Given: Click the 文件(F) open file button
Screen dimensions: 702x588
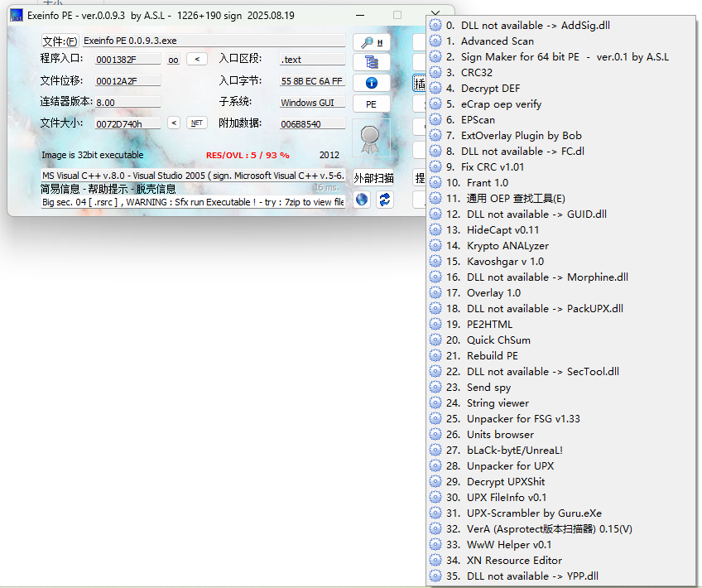Looking at the screenshot, I should pyautogui.click(x=60, y=41).
